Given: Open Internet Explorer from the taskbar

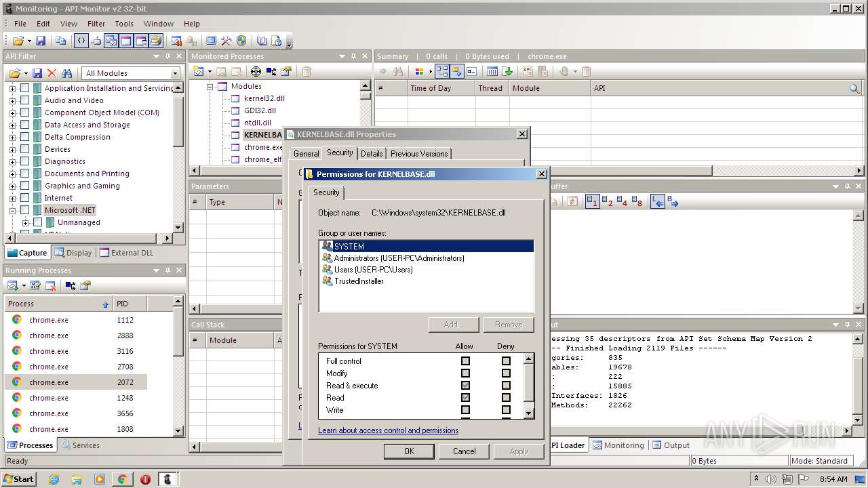Looking at the screenshot, I should (54, 479).
